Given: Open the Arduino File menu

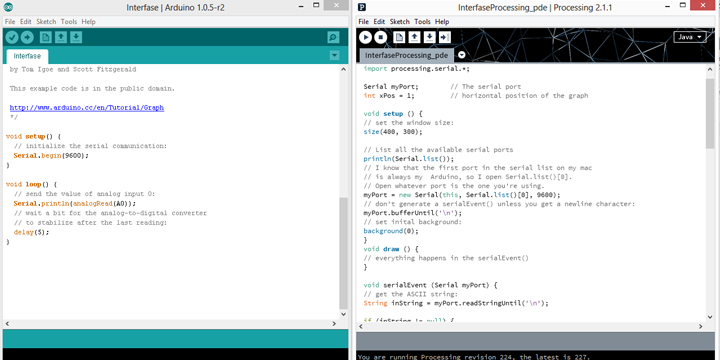Looking at the screenshot, I should [10, 22].
